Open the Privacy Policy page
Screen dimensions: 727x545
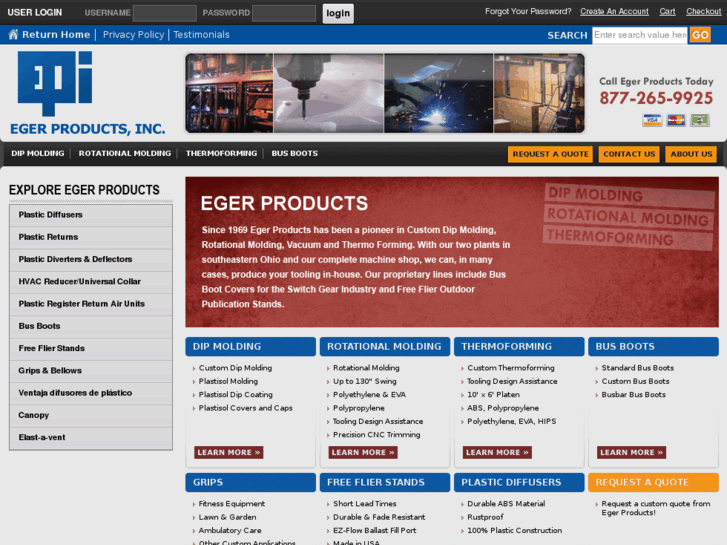(x=134, y=34)
